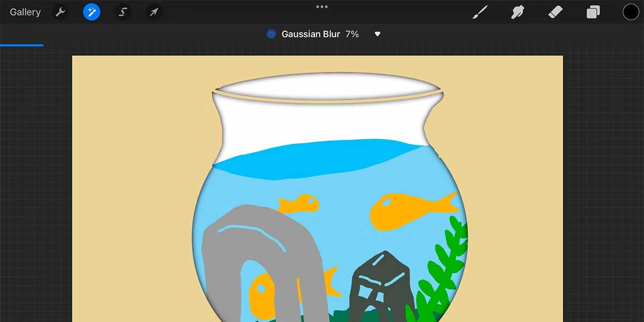Open the Actions menu with the wrench icon
This screenshot has width=644, height=322.
[x=60, y=11]
